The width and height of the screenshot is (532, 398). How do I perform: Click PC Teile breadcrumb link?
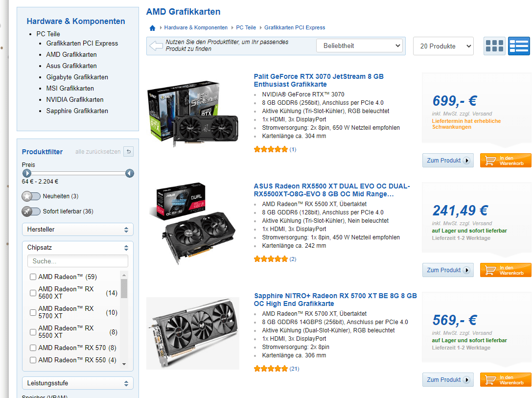pos(246,27)
